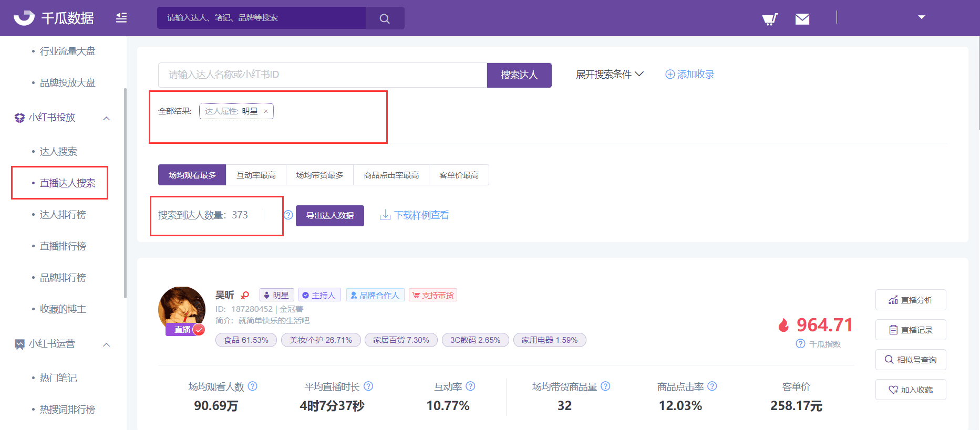Click the 3C数码 2.65% category pill
The height and width of the screenshot is (430, 980).
[475, 340]
